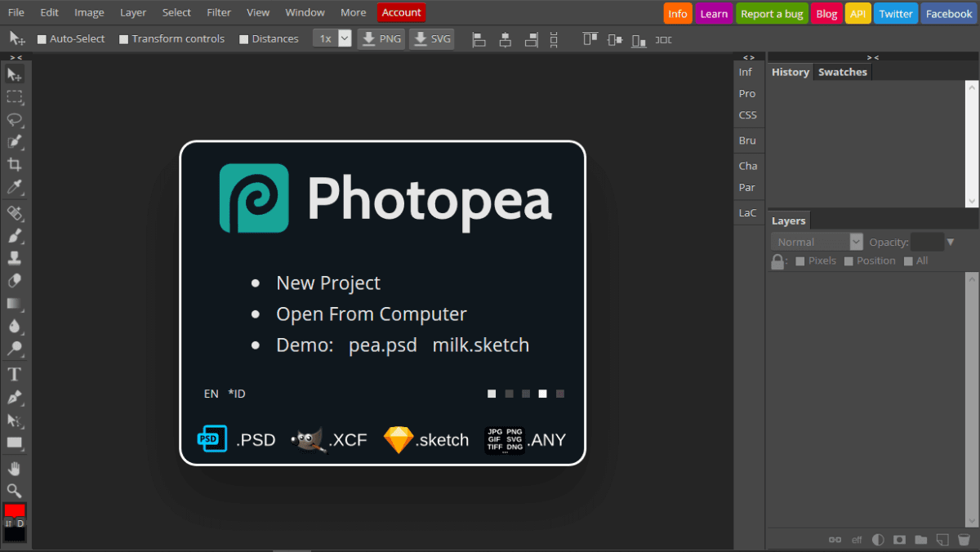Open the pea.psd demo file
980x552 pixels.
tap(383, 345)
